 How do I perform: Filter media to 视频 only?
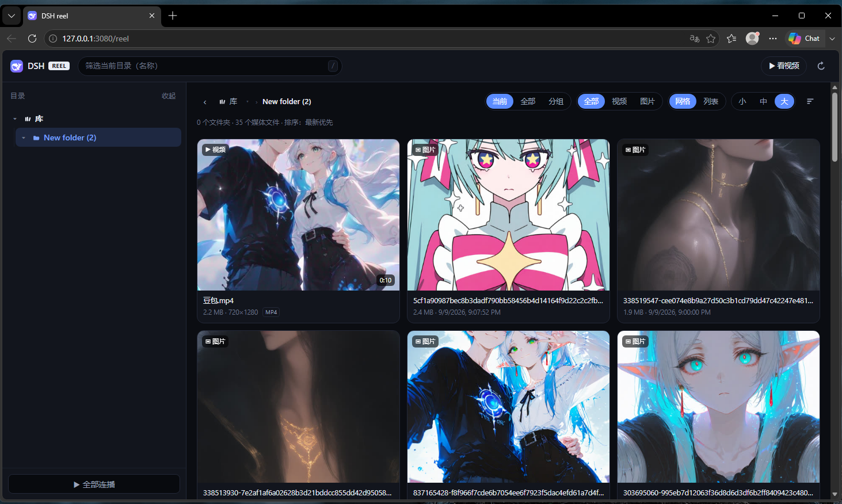619,101
